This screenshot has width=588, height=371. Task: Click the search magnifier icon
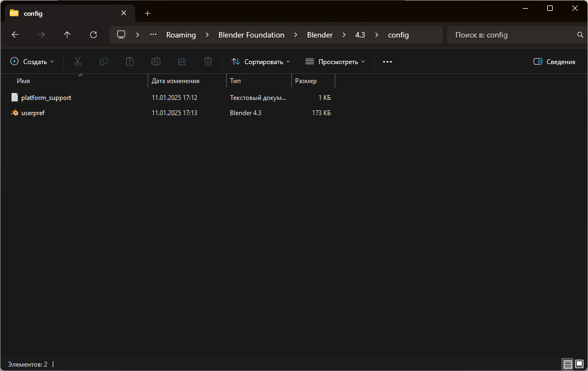(x=580, y=35)
